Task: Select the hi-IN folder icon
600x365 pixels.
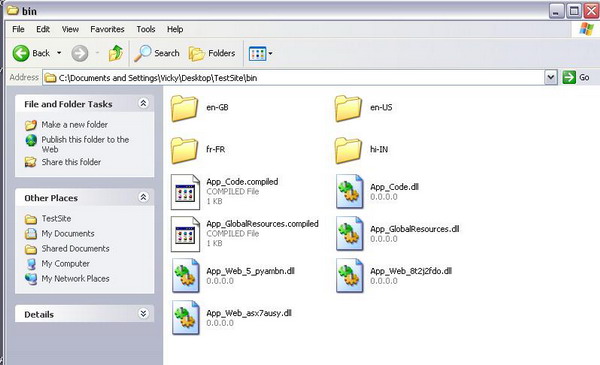Action: click(348, 150)
